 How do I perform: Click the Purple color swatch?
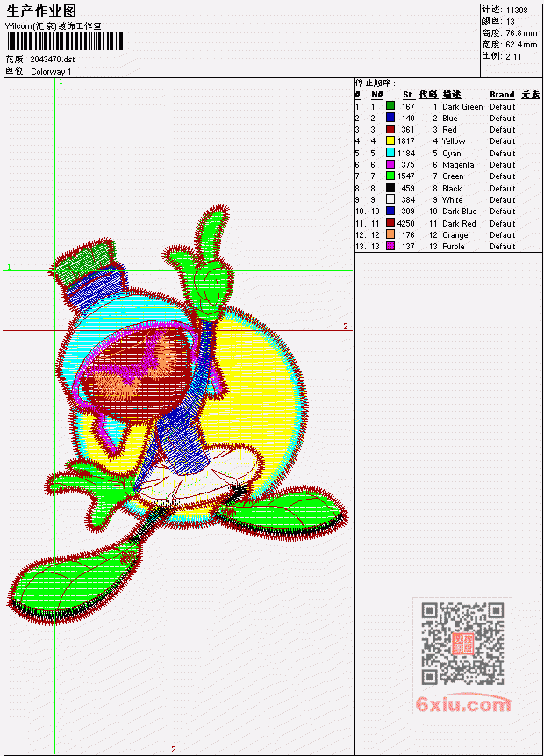click(390, 247)
